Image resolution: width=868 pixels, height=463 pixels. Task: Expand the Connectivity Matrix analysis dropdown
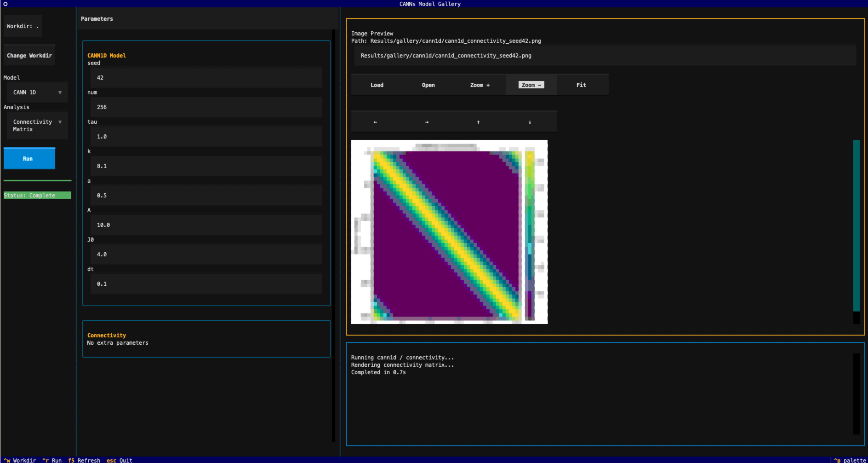click(x=37, y=126)
